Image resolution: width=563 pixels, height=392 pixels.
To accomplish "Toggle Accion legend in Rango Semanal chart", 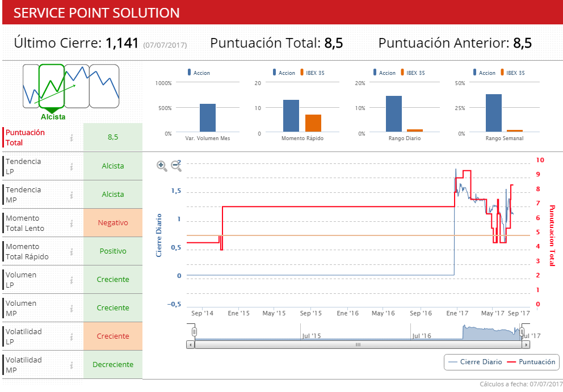I will [x=484, y=73].
